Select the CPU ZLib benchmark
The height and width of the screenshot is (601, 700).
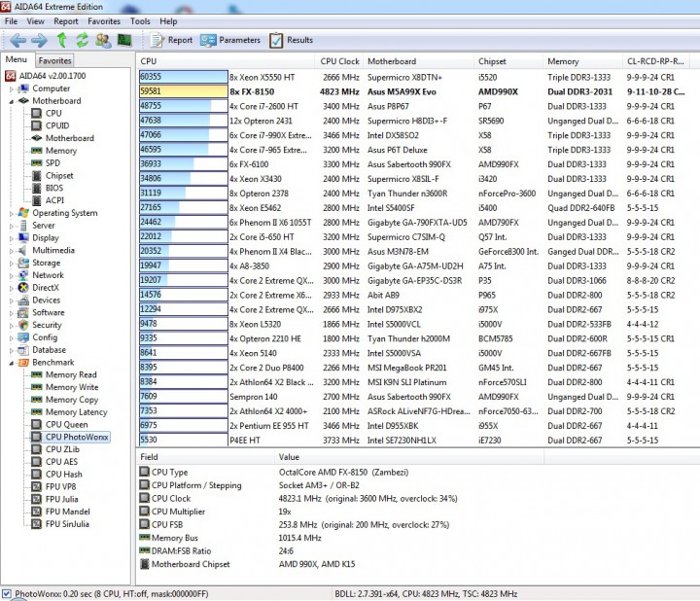62,449
